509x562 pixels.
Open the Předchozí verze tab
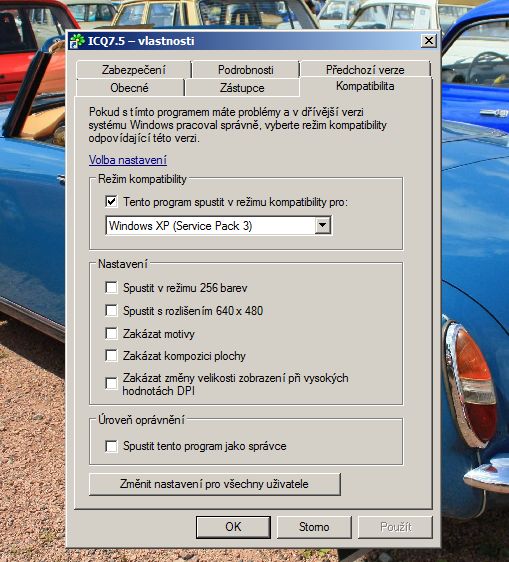click(x=365, y=70)
